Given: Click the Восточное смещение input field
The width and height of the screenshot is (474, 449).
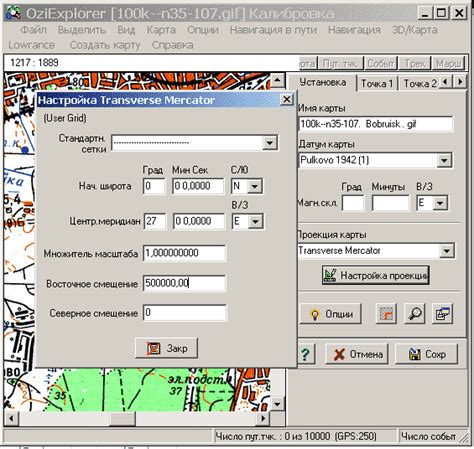Looking at the screenshot, I should pyautogui.click(x=185, y=283).
